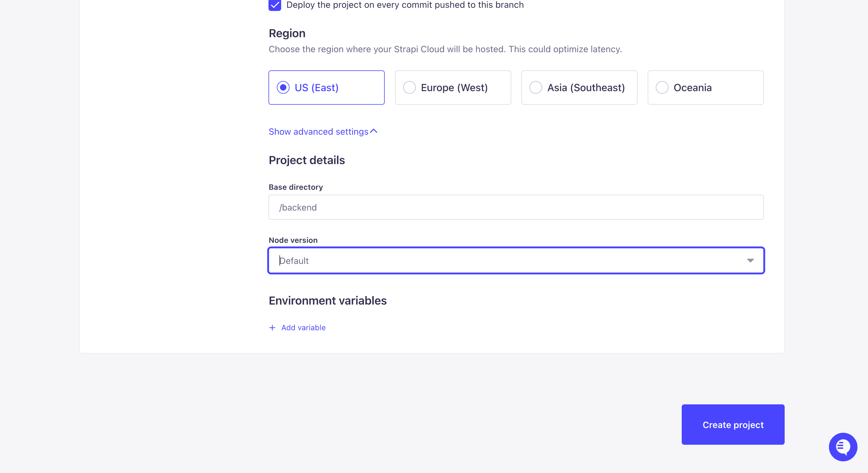Focus the Base directory input field
Image resolution: width=868 pixels, height=473 pixels.
[x=516, y=207]
